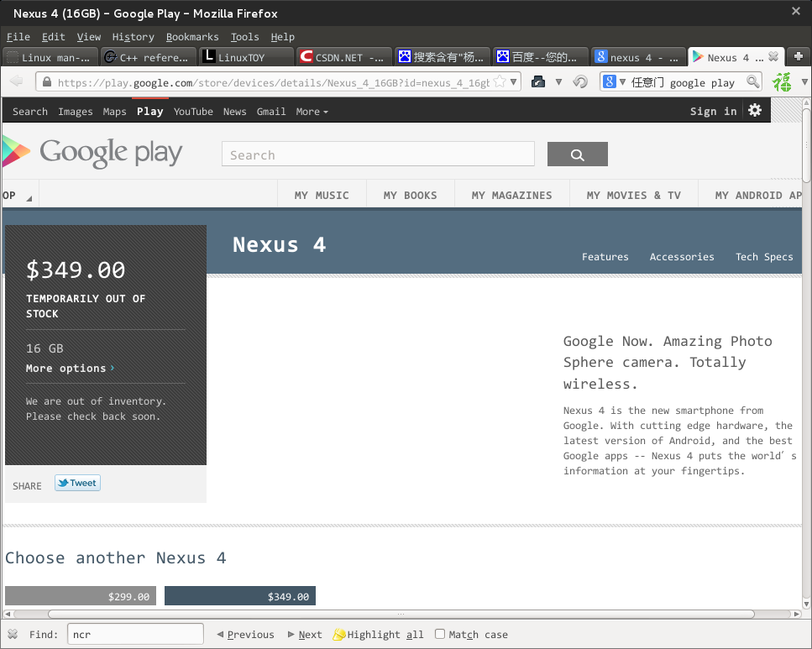This screenshot has width=812, height=649.
Task: Click the browser back arrow button
Action: click(17, 81)
